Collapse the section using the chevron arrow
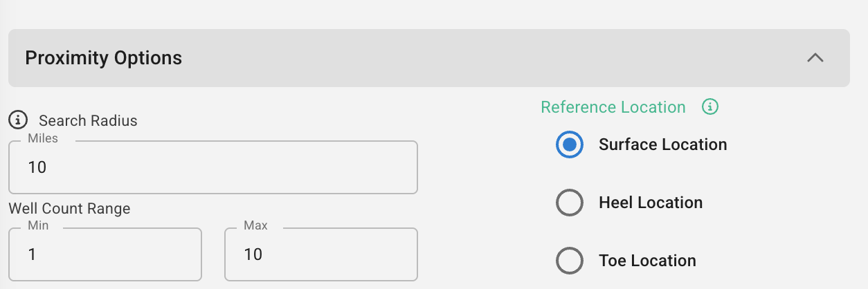 coord(815,58)
